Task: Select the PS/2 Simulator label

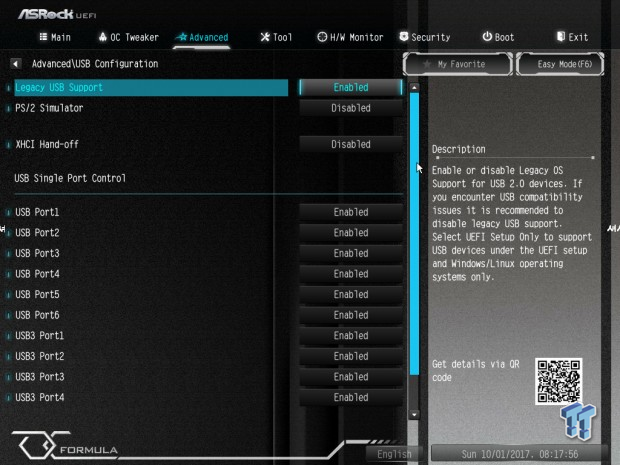Action: (49, 108)
